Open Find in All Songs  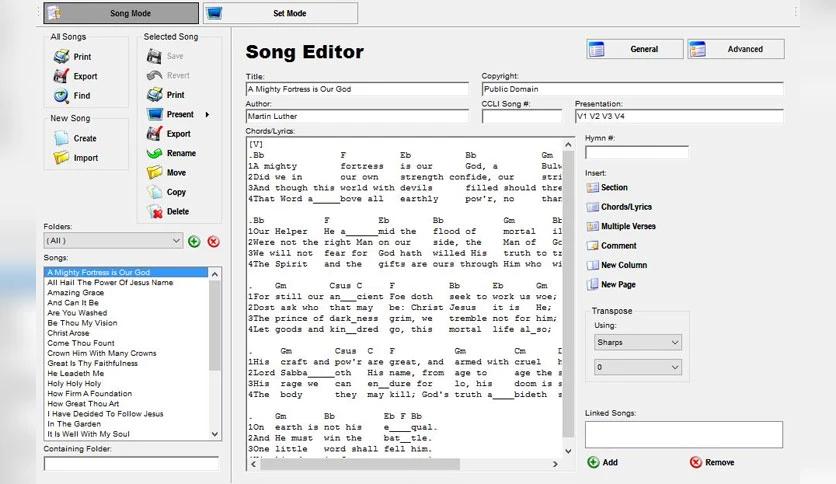click(x=72, y=95)
